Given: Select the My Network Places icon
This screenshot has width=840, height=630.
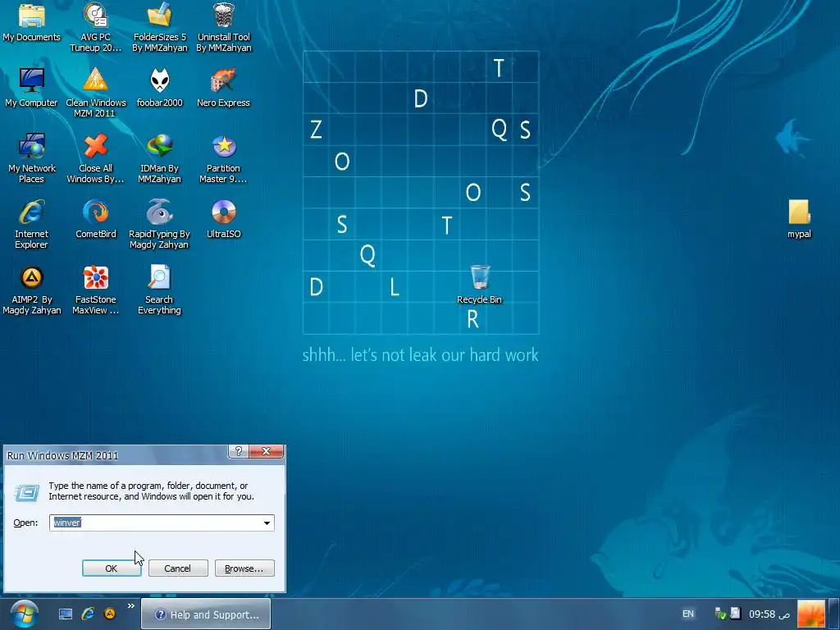Looking at the screenshot, I should [x=32, y=158].
